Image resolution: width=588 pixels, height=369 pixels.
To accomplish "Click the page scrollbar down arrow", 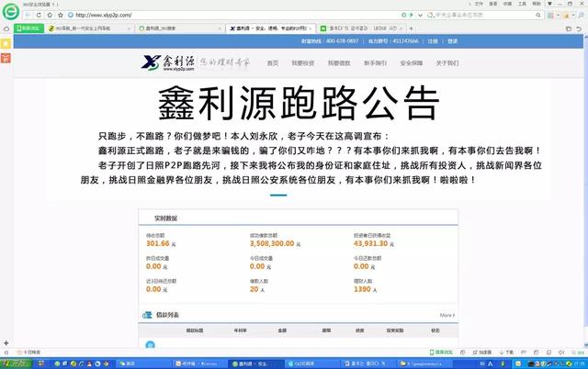I will point(585,344).
